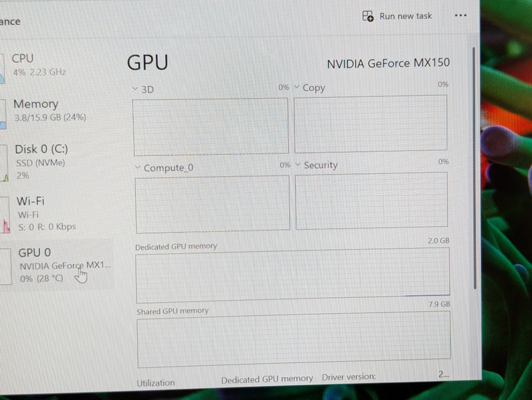The width and height of the screenshot is (532, 400).
Task: Click the S: 0 R: 0 Kbps text
Action: click(x=47, y=227)
